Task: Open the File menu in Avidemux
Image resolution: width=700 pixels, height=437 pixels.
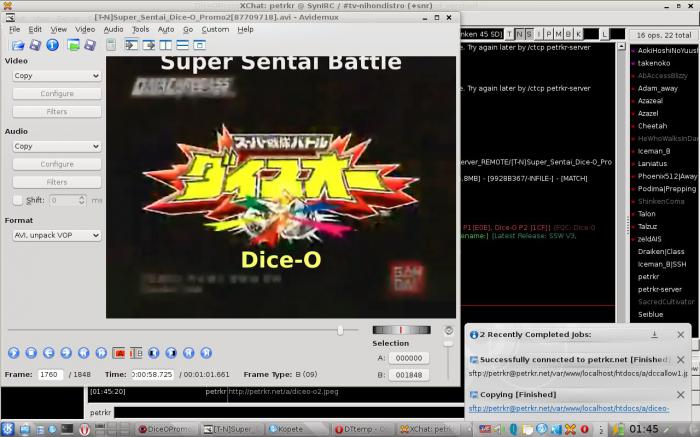Action: (15, 29)
